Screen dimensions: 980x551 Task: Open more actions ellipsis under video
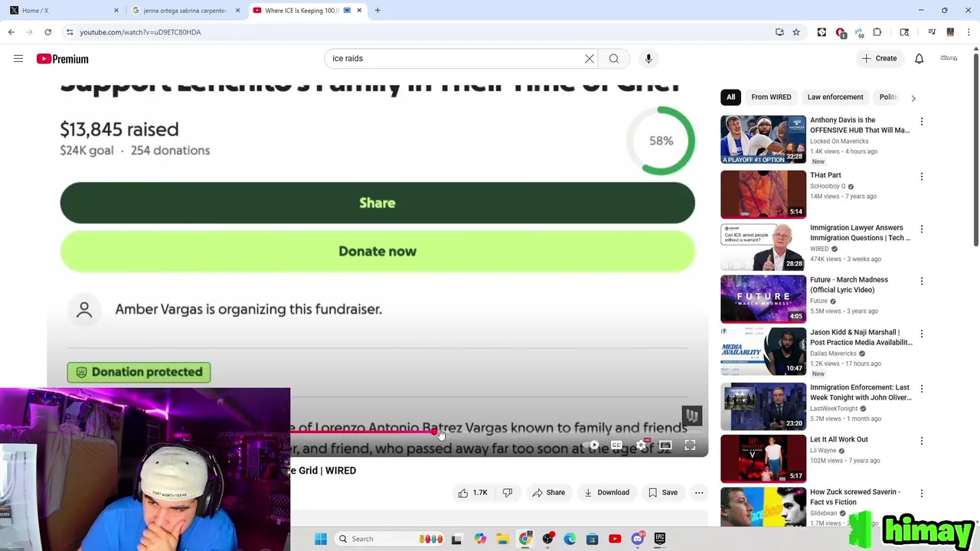tap(699, 493)
